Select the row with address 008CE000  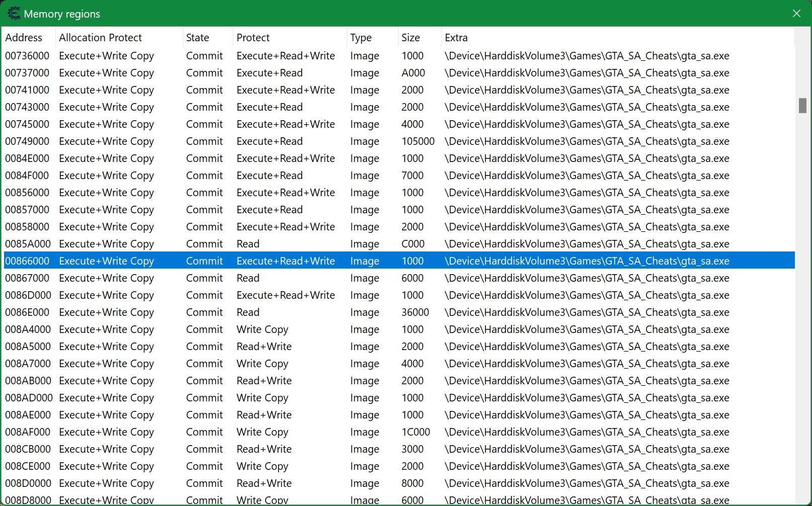tap(399, 466)
